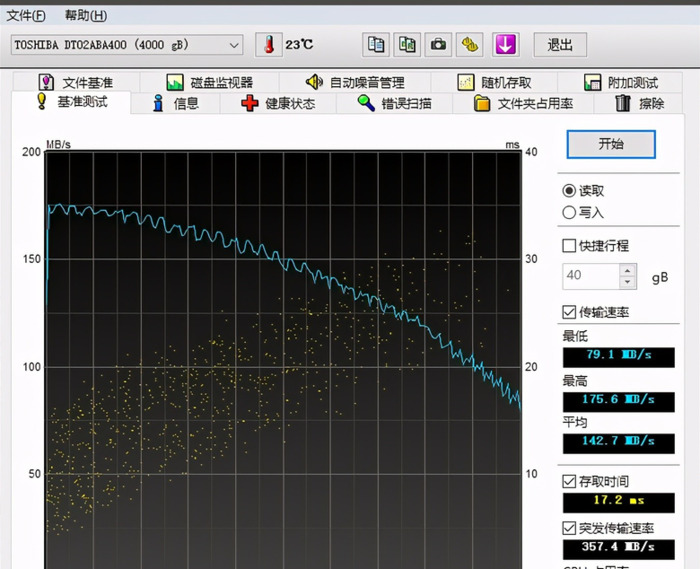
Task: Enable the 快捷行程 short stroke checkbox
Action: tap(569, 246)
